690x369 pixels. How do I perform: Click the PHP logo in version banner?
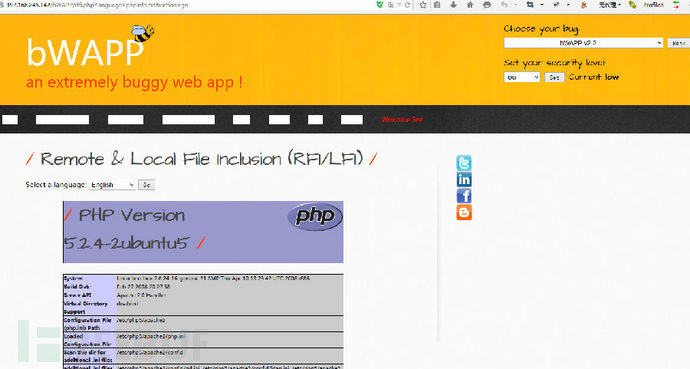(x=315, y=216)
